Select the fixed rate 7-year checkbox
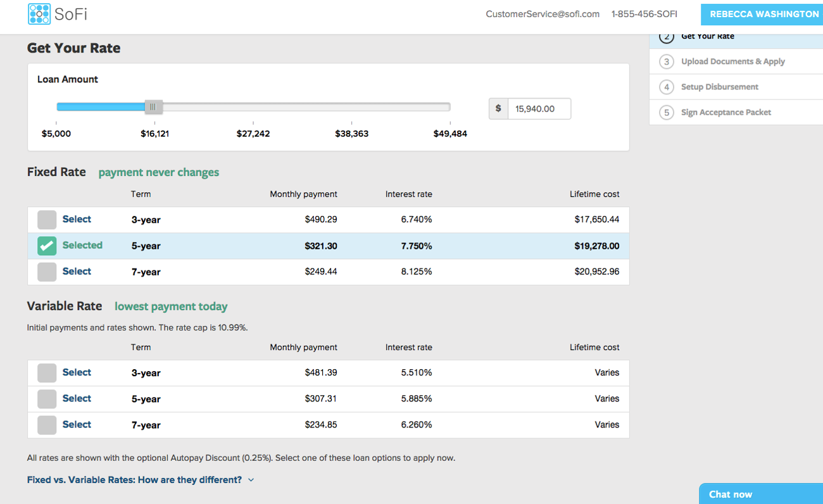This screenshot has width=823, height=504. point(47,272)
